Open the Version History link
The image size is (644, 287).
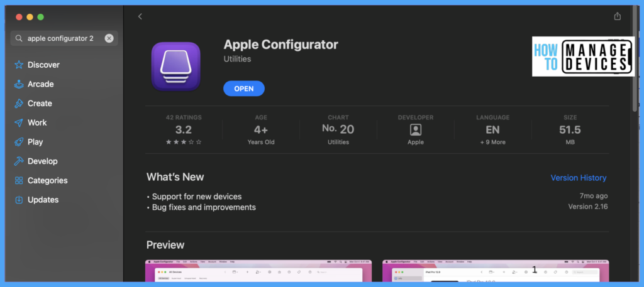(x=579, y=178)
